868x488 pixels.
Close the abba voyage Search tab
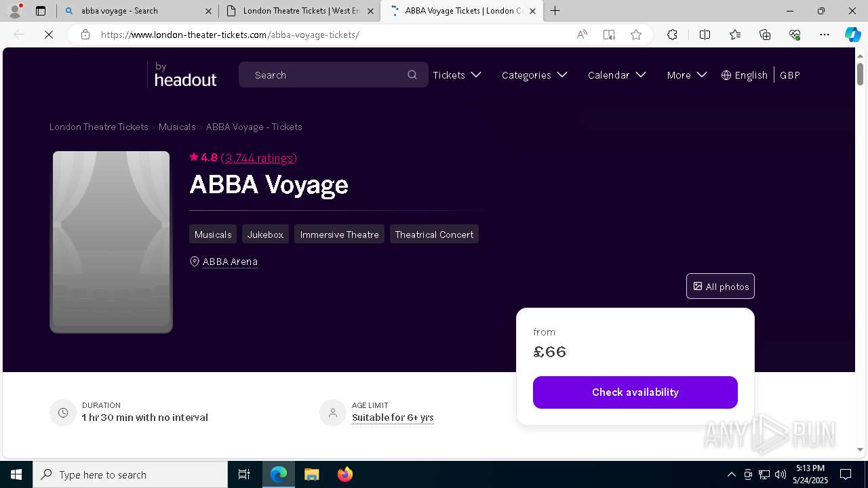208,11
